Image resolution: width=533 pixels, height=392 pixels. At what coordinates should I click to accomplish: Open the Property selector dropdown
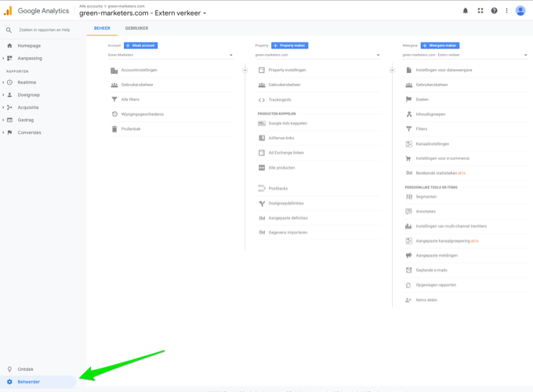[317, 55]
